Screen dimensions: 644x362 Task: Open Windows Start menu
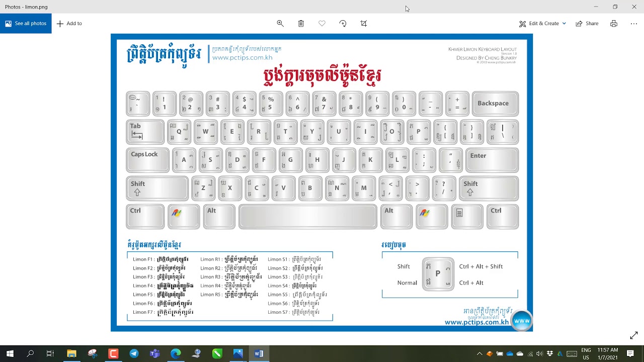pos(10,353)
